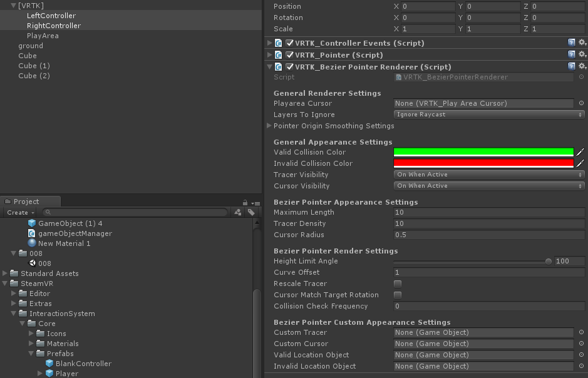Select the BlankController prefab icon

pyautogui.click(x=49, y=364)
